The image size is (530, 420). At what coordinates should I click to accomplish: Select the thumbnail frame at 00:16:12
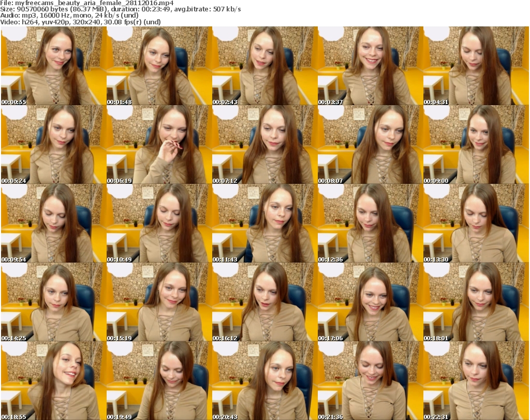(x=264, y=302)
